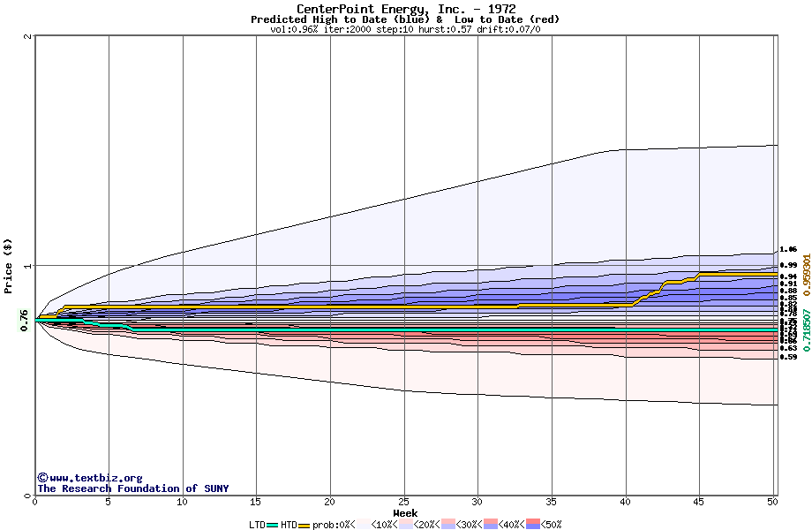Click the "0.91" right-edge price label

pyautogui.click(x=788, y=284)
